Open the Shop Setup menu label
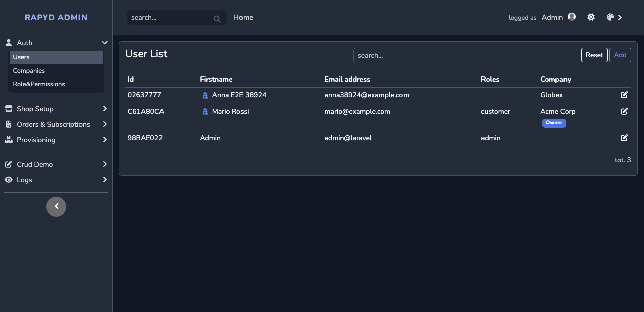 click(35, 109)
